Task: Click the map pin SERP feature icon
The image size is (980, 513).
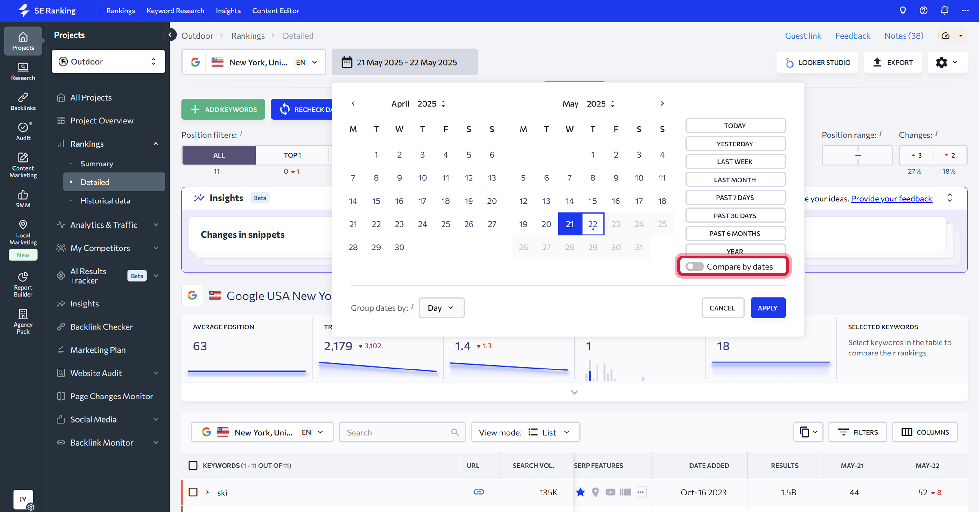Action: tap(595, 492)
